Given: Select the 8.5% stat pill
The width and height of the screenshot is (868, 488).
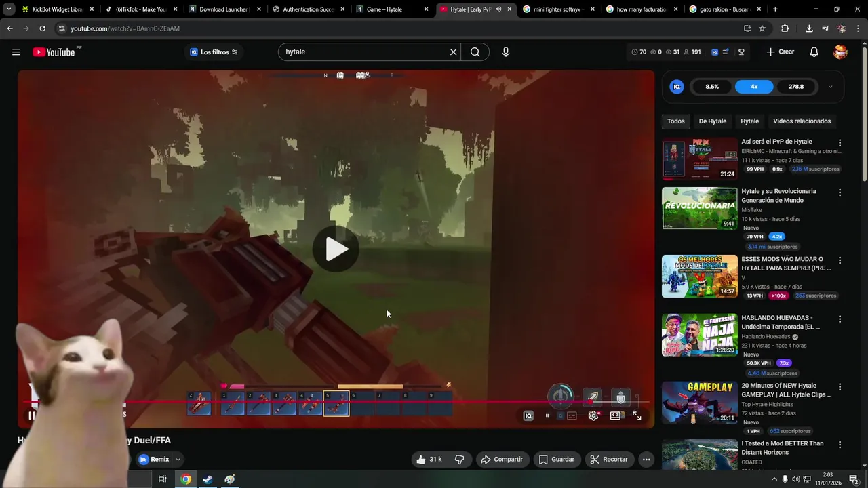Looking at the screenshot, I should click(x=712, y=87).
